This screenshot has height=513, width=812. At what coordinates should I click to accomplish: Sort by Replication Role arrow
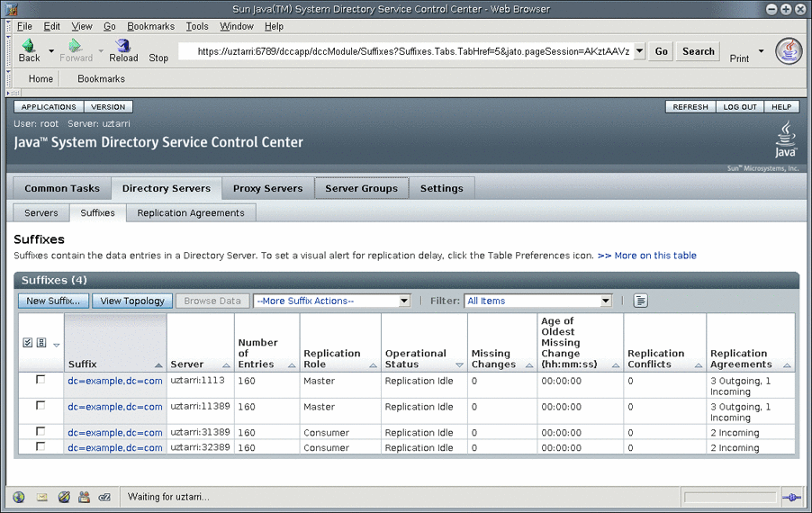click(373, 365)
